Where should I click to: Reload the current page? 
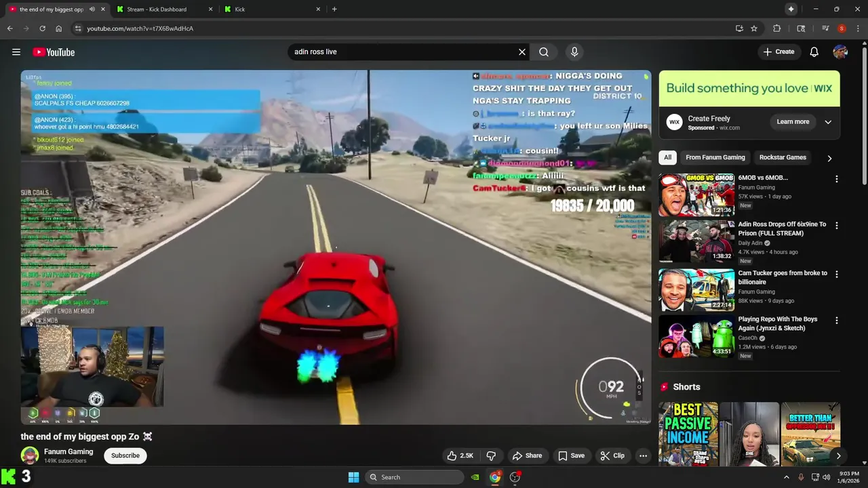point(42,28)
